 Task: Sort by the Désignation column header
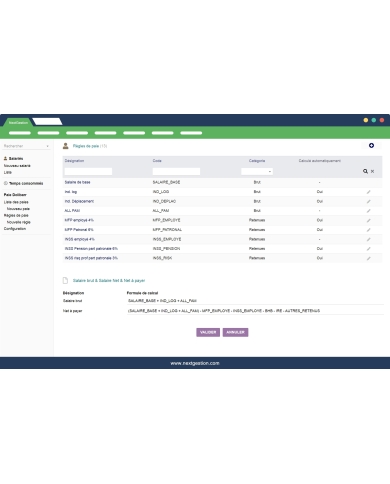click(x=74, y=161)
